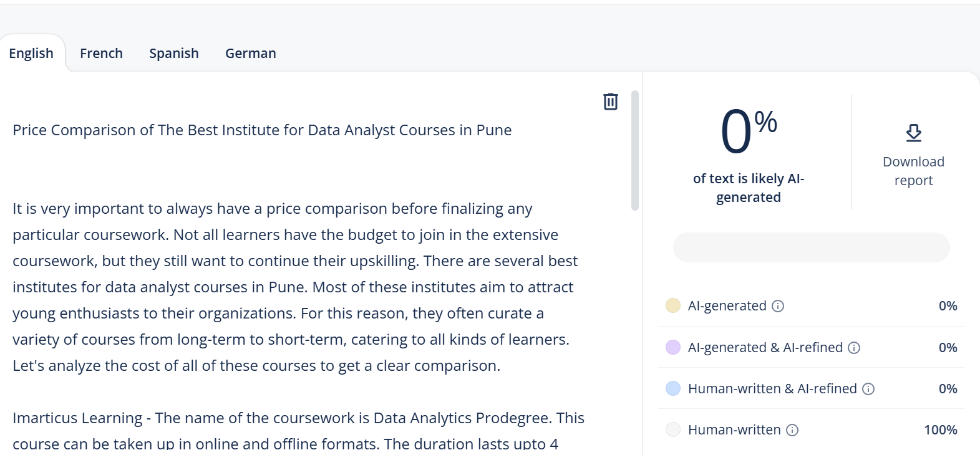This screenshot has height=455, width=980.
Task: Click the AI percentage progress bar
Action: (811, 247)
